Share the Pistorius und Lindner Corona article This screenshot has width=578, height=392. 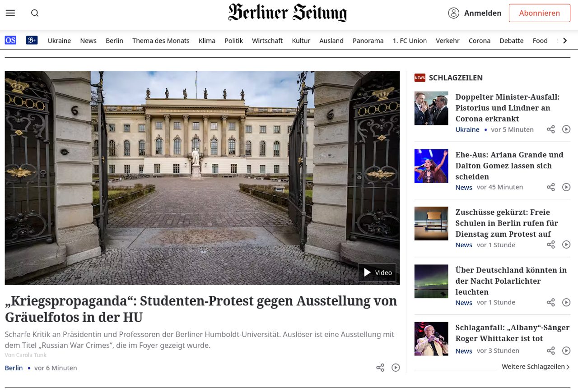click(x=551, y=129)
